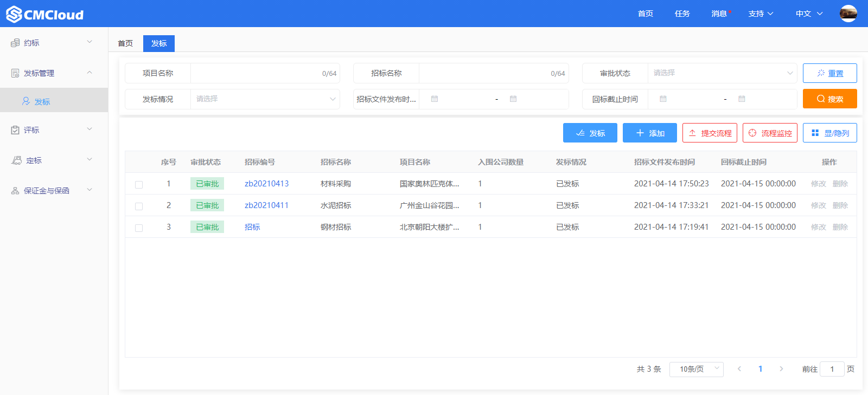The height and width of the screenshot is (395, 868).
Task: Click the 添加 button
Action: point(650,133)
